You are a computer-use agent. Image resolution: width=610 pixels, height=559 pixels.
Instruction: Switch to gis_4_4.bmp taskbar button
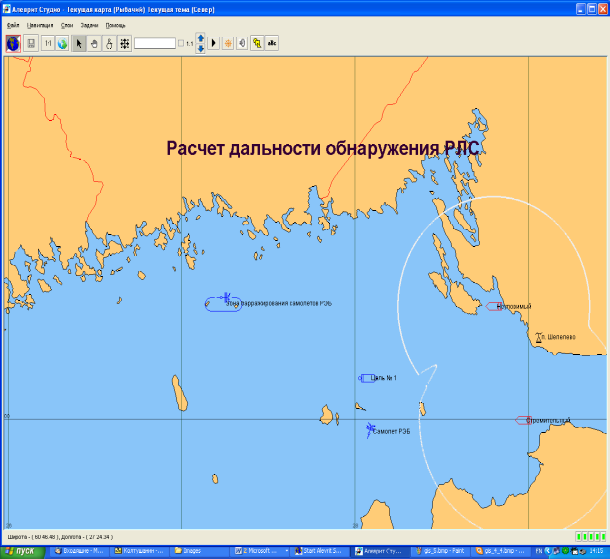pos(501,551)
